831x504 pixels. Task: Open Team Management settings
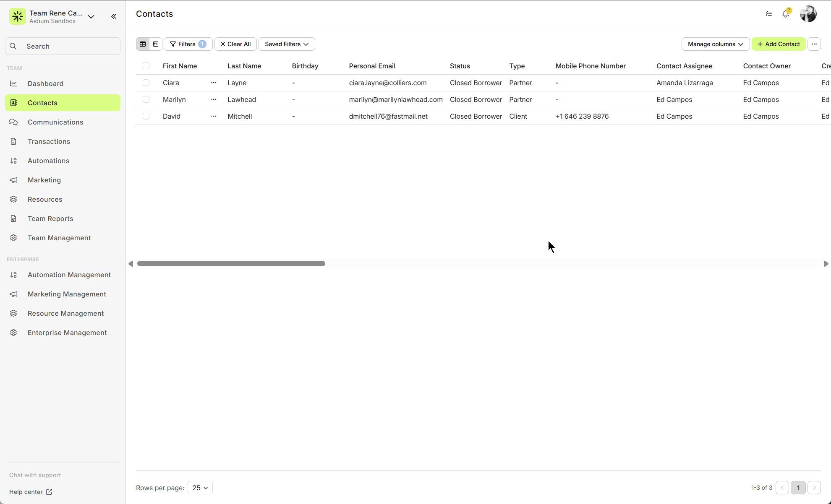point(59,238)
